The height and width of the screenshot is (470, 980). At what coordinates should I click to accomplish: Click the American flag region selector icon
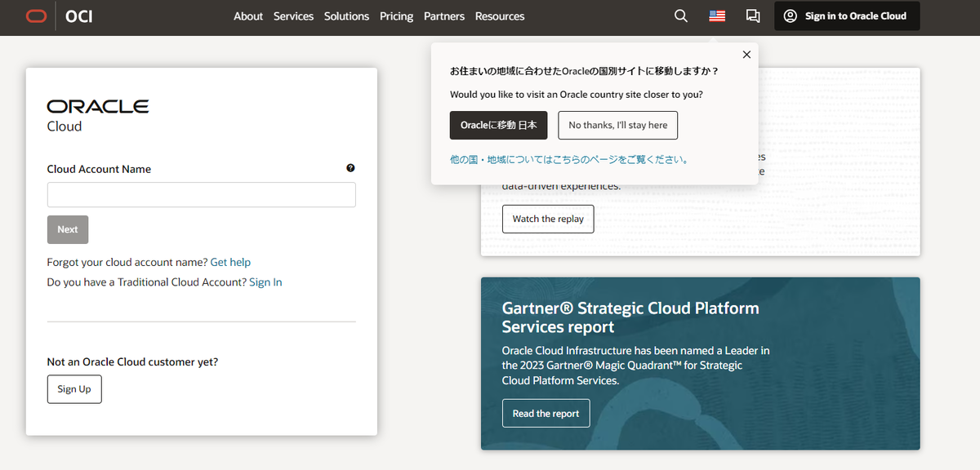pos(716,15)
